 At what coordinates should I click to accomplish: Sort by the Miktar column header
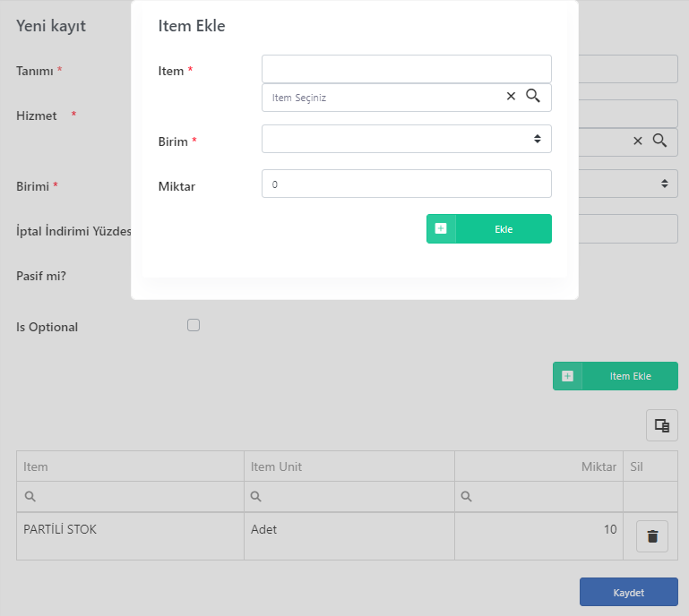538,466
